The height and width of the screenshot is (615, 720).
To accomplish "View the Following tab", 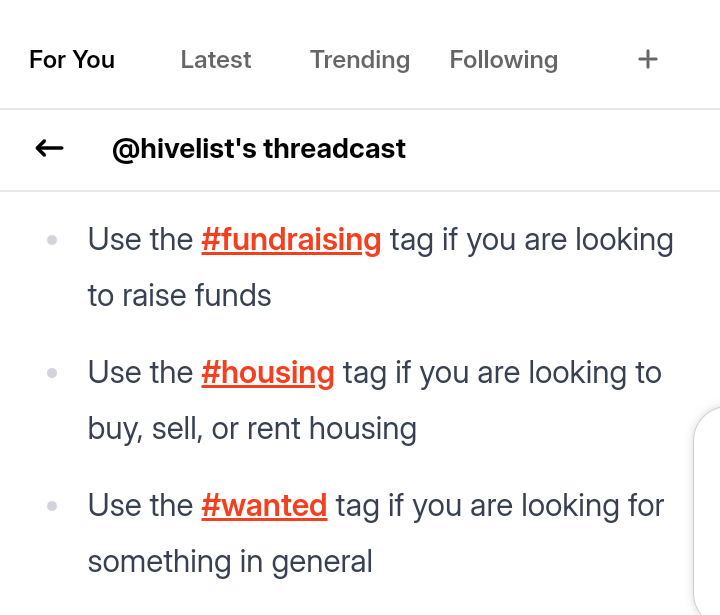I will [x=504, y=60].
